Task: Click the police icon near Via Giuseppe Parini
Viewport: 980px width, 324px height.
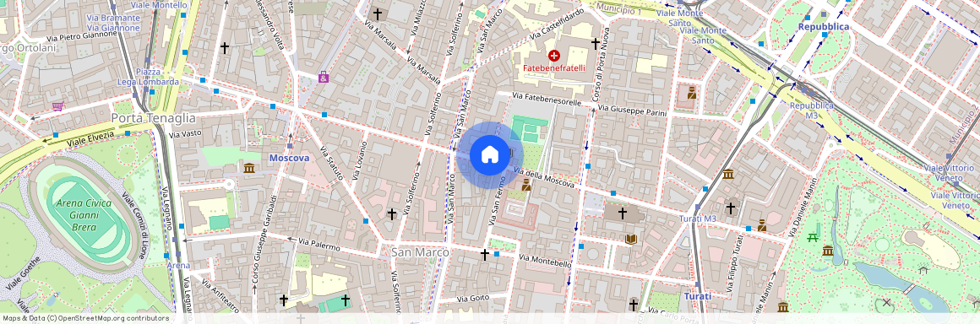Action: 692,93
